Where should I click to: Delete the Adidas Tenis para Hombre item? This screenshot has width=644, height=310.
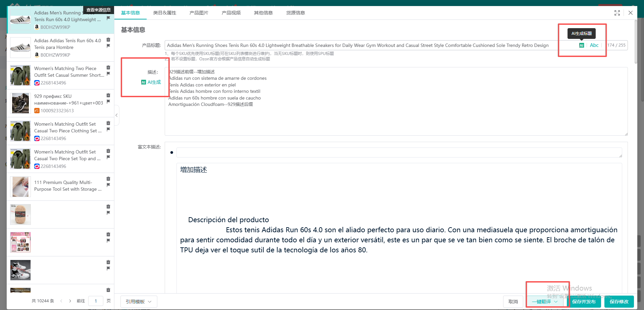(x=108, y=40)
